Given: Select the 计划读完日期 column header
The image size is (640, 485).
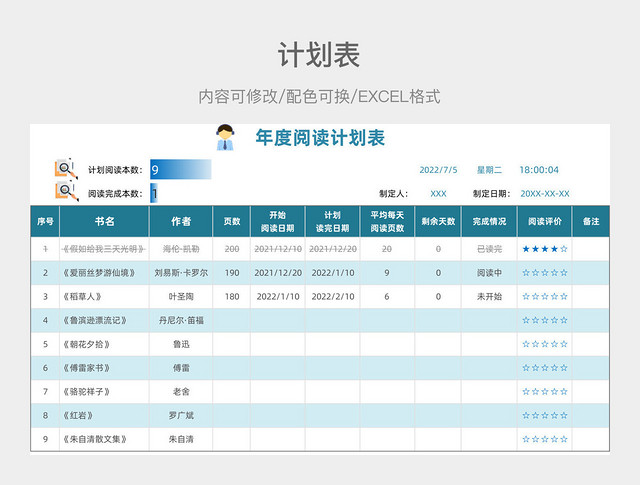Looking at the screenshot, I should (x=333, y=221).
